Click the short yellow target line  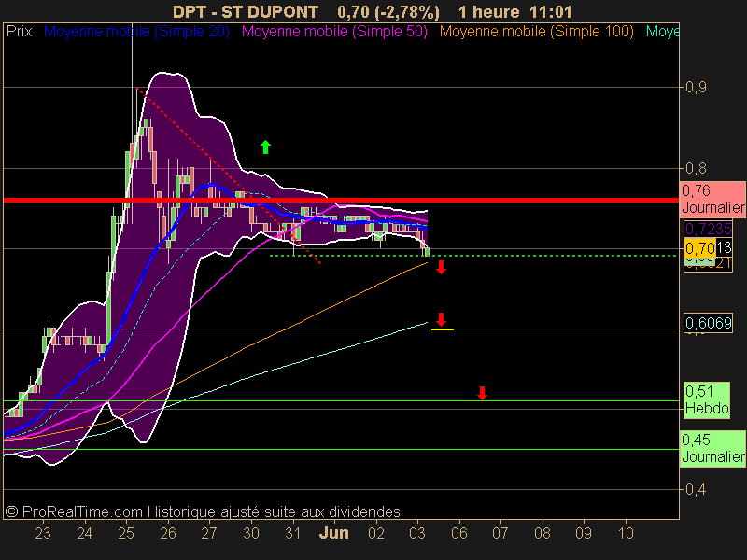click(442, 329)
